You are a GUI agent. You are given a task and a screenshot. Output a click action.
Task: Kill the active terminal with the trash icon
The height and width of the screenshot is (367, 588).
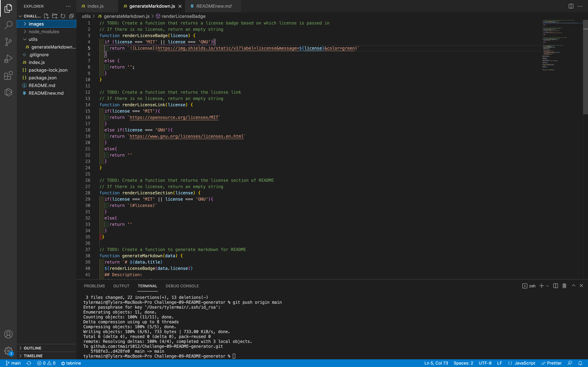pyautogui.click(x=564, y=286)
